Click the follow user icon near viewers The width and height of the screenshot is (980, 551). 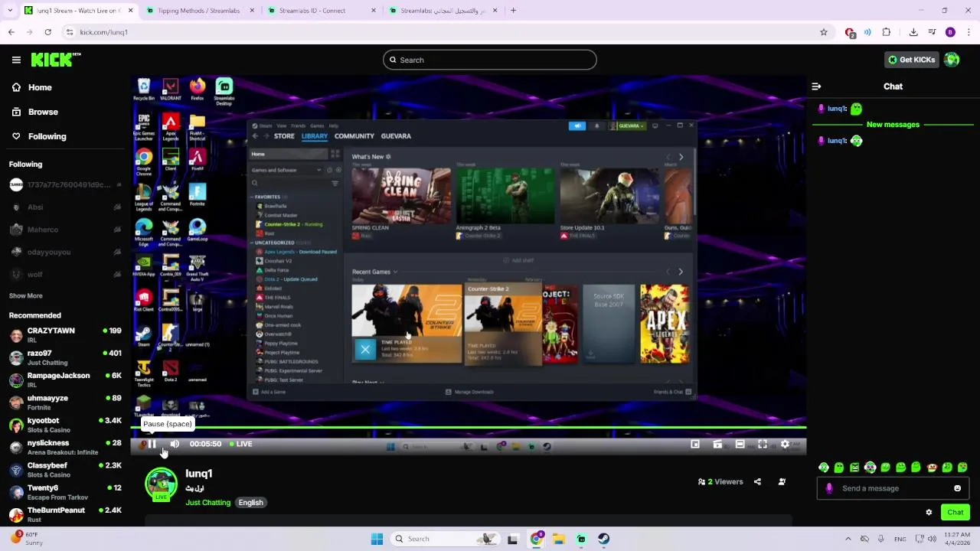[x=782, y=482]
